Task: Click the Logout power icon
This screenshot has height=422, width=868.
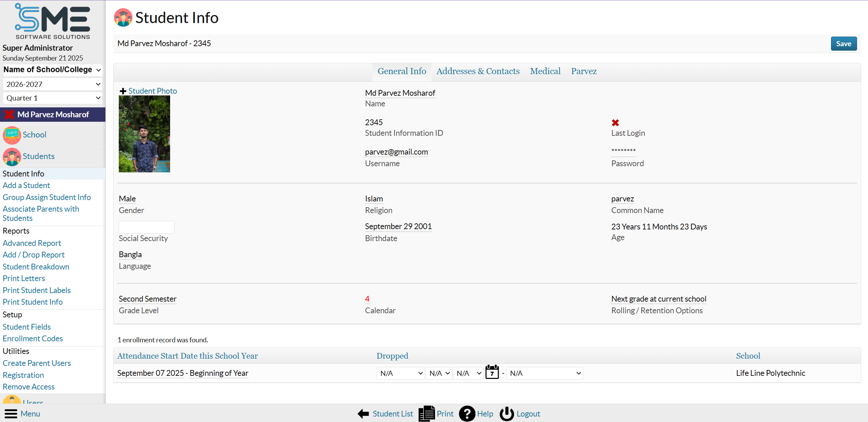Action: tap(507, 414)
